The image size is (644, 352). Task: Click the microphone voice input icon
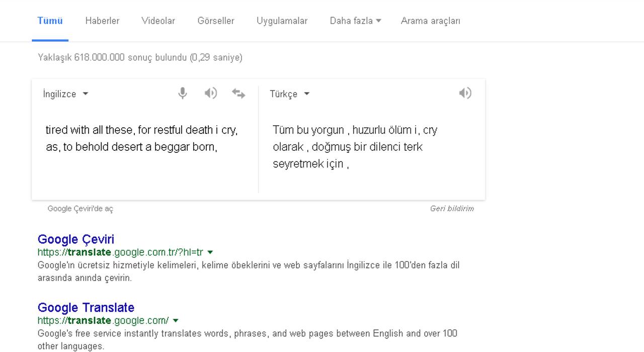[183, 93]
